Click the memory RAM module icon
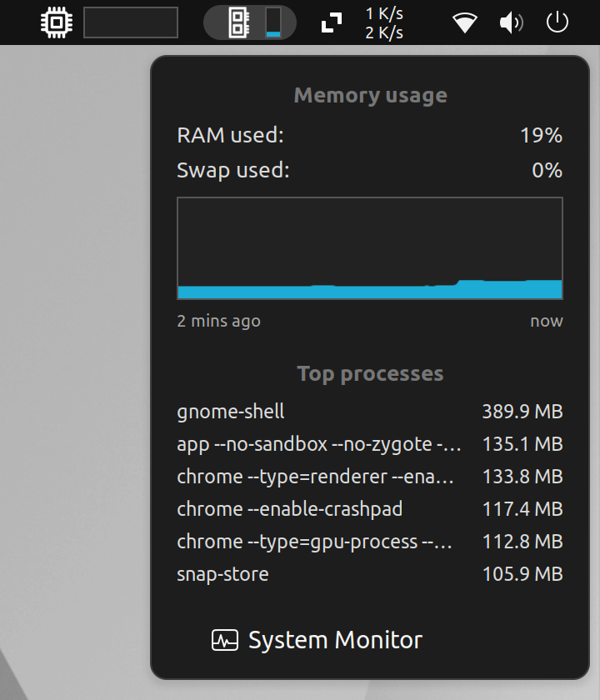The width and height of the screenshot is (600, 700). [x=238, y=22]
